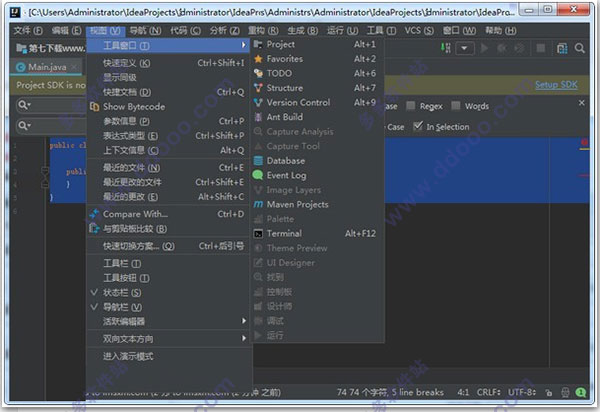Open the 帮助 (H) menu
The height and width of the screenshot is (412, 600).
(x=501, y=30)
